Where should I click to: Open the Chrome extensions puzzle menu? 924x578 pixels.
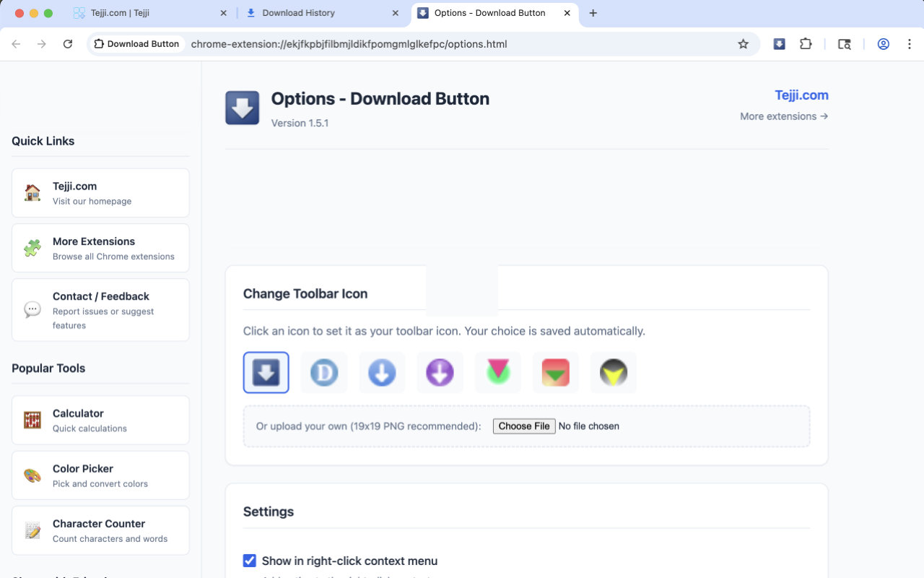point(806,43)
